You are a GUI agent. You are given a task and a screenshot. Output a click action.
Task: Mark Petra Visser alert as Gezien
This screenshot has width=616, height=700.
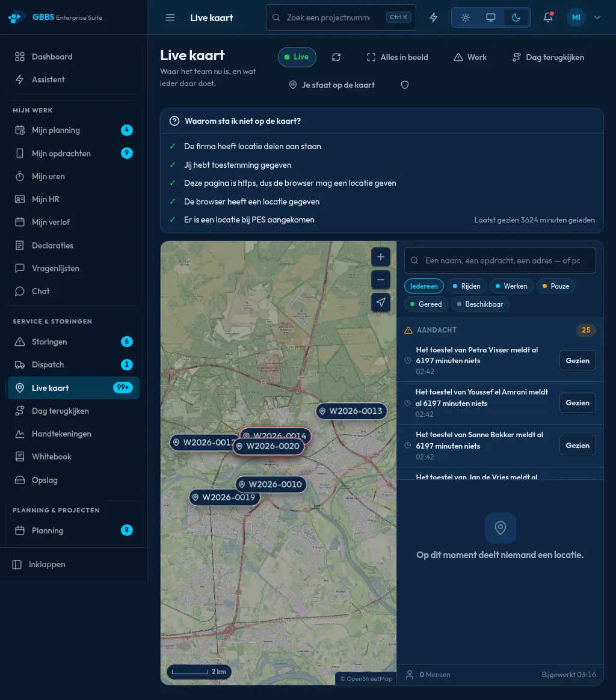pyautogui.click(x=577, y=360)
